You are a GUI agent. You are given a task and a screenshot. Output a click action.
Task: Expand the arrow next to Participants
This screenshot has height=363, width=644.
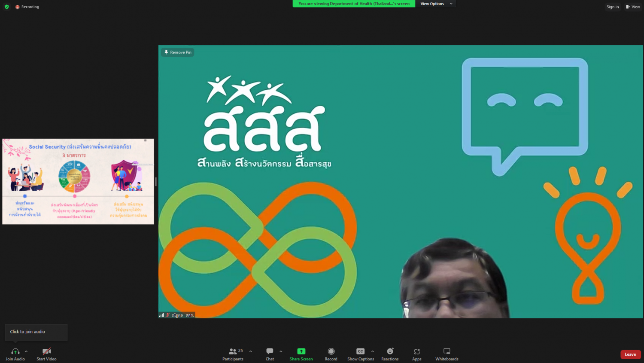click(x=251, y=351)
